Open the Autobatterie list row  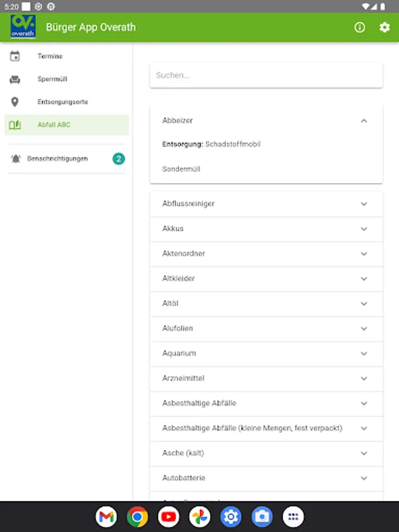[x=184, y=478]
